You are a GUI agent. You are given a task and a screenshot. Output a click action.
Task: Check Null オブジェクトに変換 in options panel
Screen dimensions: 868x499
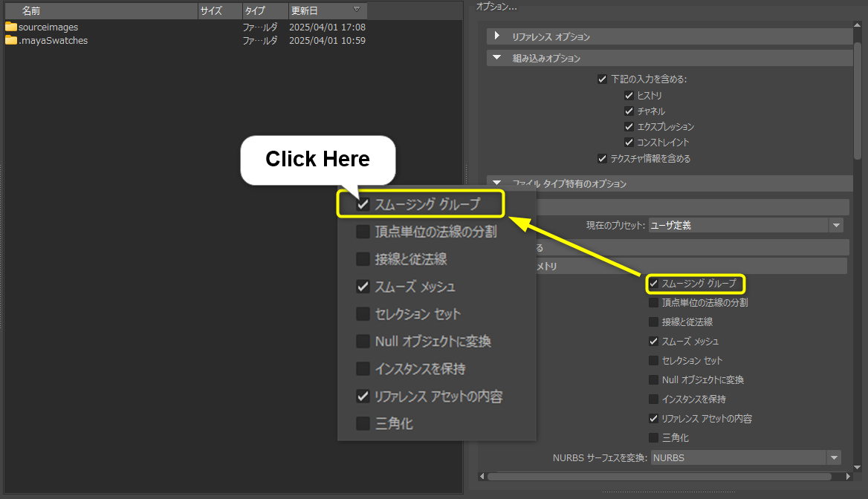[654, 380]
